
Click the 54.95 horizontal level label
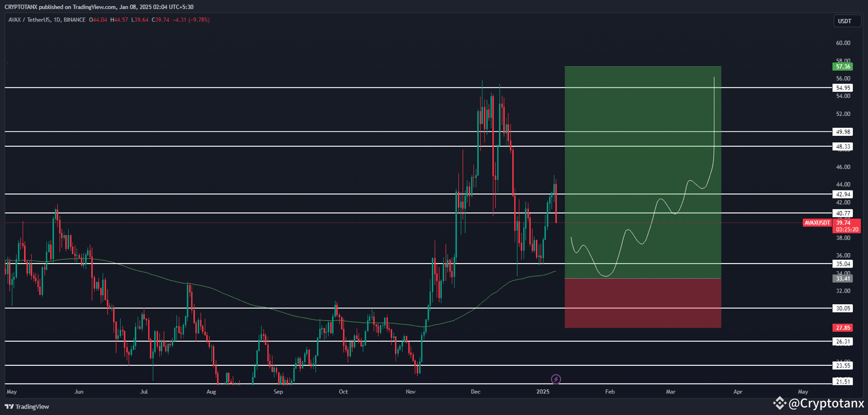tap(843, 88)
